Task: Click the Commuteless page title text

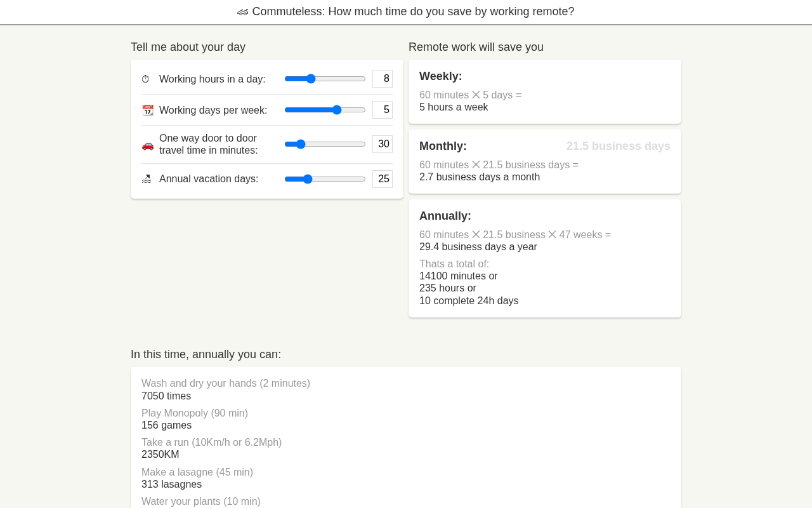Action: (413, 11)
